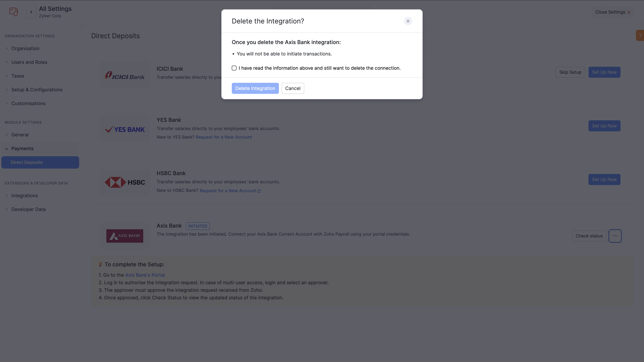Go back using the chevron next to All Settings

[x=31, y=12]
